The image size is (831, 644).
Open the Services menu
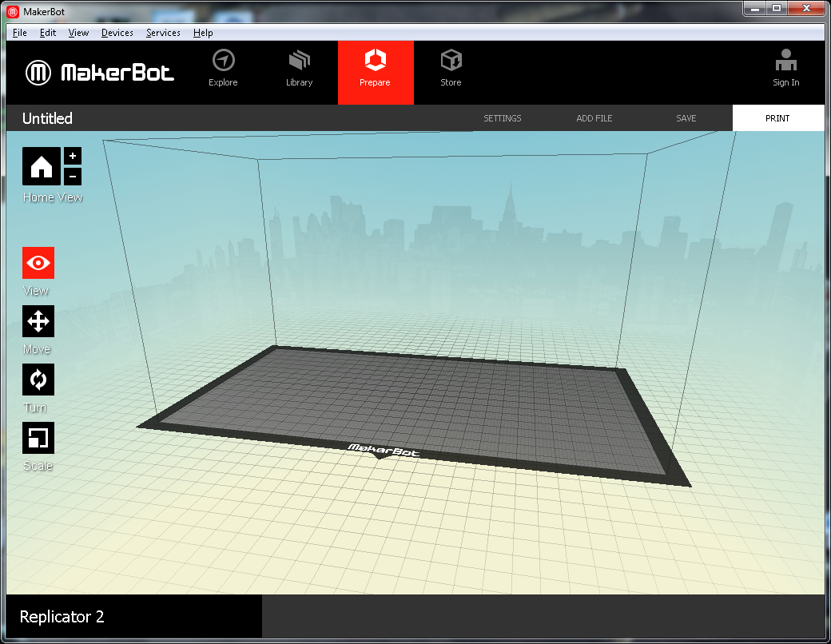pyautogui.click(x=163, y=33)
